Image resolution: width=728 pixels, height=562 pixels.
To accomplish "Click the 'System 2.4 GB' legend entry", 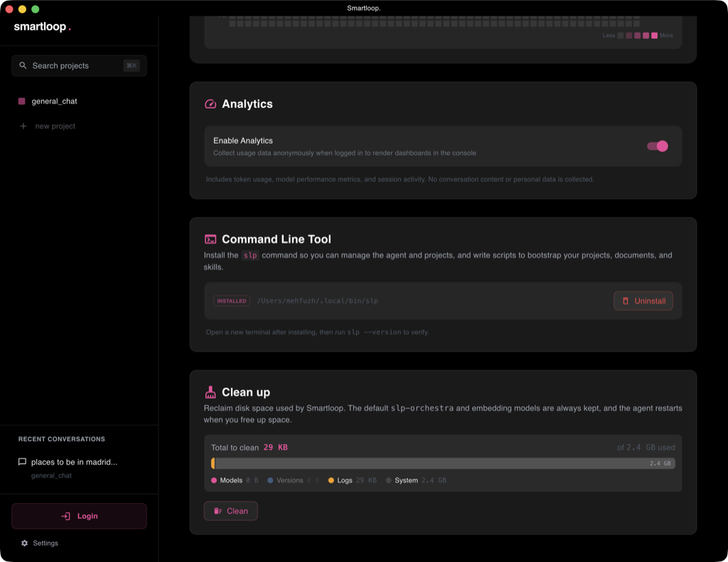I will pyautogui.click(x=416, y=480).
